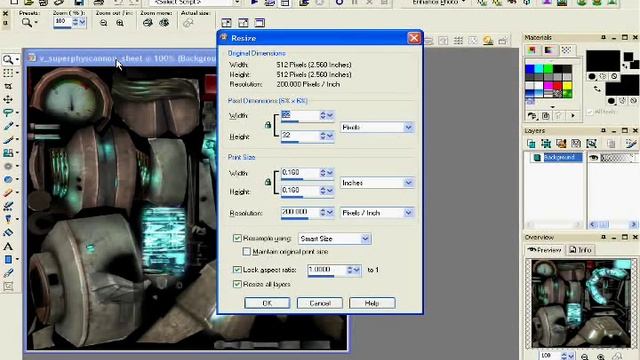Screen dimensions: 640x360
Task: Click Cancel in the Resize dialog
Action: (320, 303)
